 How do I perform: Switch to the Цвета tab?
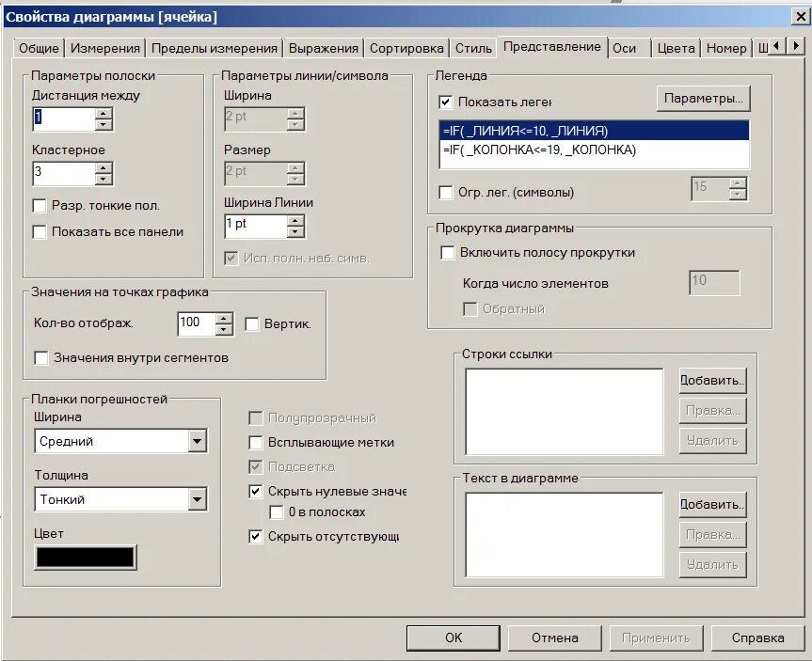pos(676,48)
